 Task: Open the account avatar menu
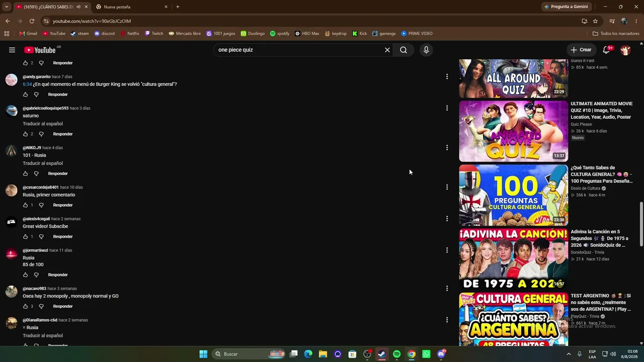(x=625, y=50)
